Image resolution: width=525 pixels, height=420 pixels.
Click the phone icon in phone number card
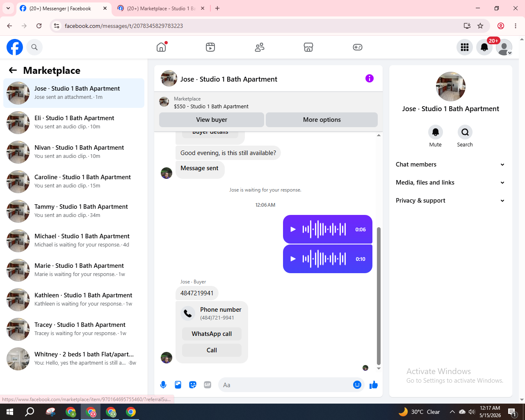[x=188, y=313]
